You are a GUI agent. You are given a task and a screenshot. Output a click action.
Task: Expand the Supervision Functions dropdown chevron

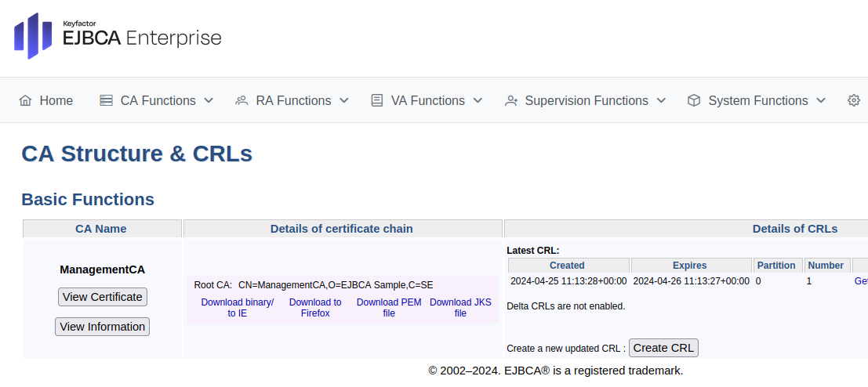pyautogui.click(x=661, y=100)
